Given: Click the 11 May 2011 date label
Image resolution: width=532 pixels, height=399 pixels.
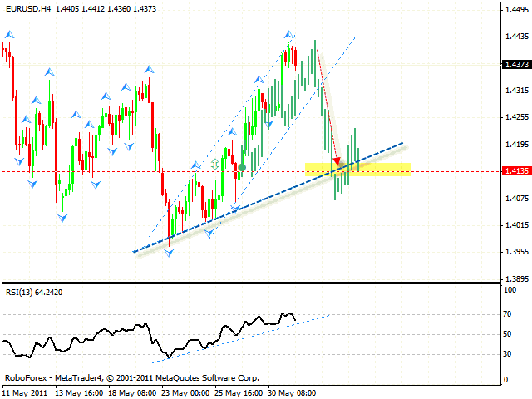Looking at the screenshot, I should tap(25, 391).
